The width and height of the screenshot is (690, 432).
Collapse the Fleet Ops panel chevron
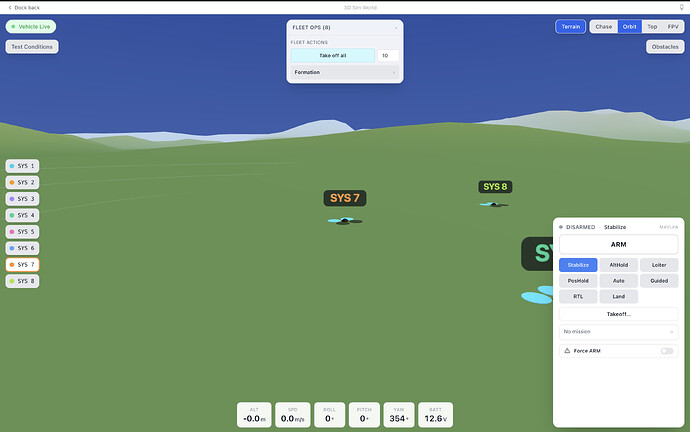coord(396,28)
